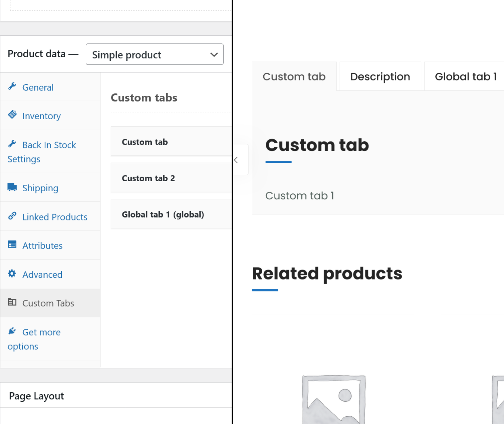504x424 pixels.
Task: Switch to the Description tab
Action: (x=380, y=77)
